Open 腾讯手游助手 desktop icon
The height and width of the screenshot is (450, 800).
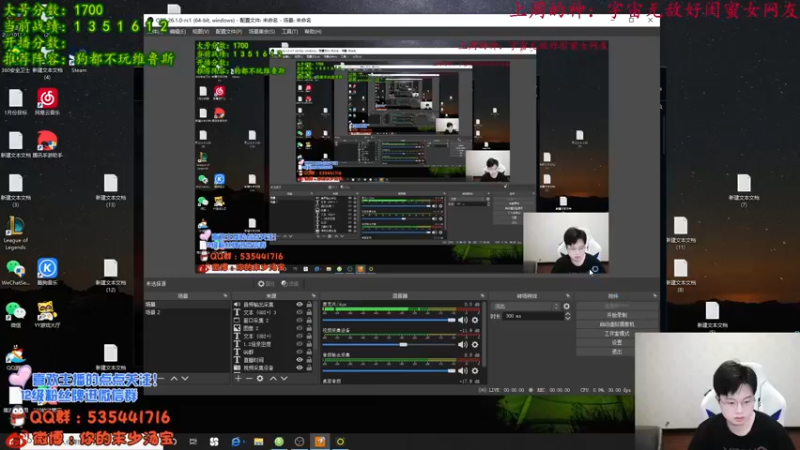(47, 144)
